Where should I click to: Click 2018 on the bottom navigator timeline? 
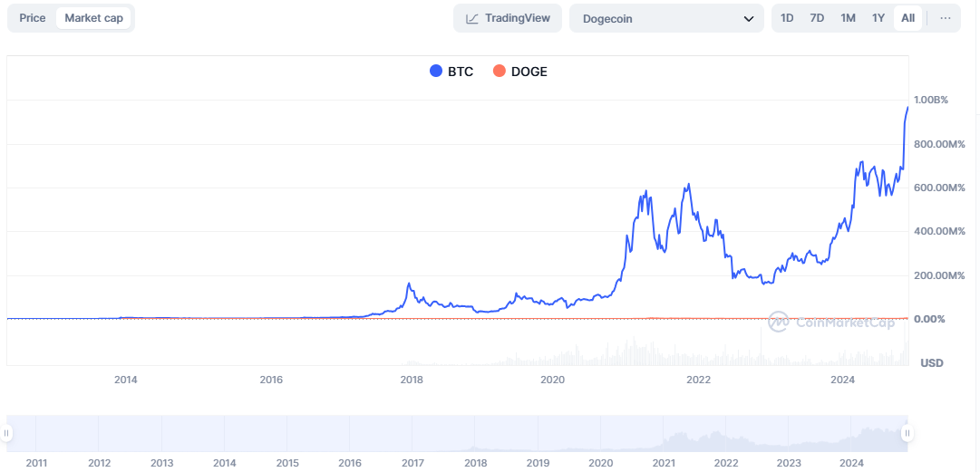point(475,463)
